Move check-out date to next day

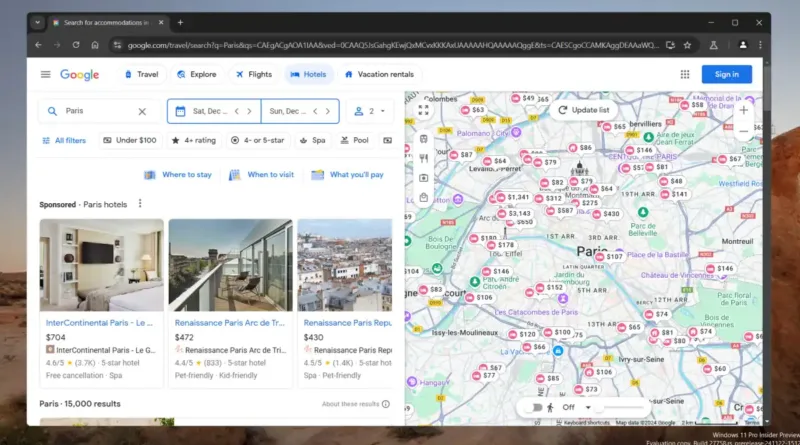[x=328, y=111]
